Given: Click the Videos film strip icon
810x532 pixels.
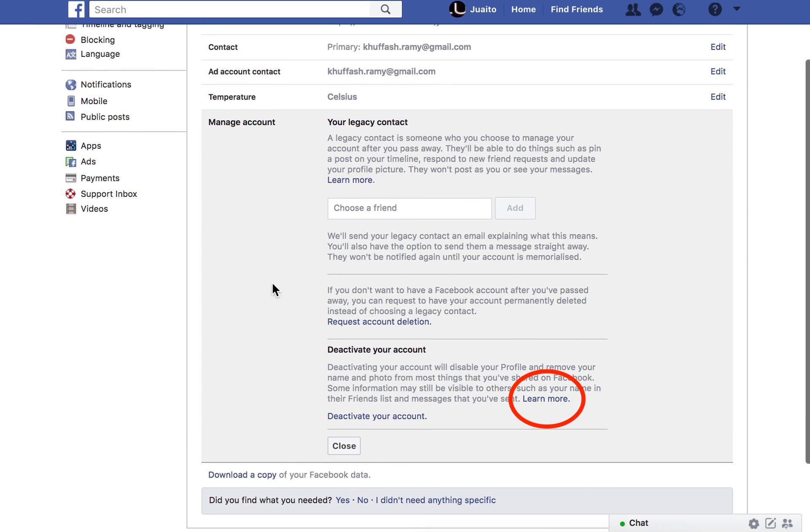Looking at the screenshot, I should pos(71,209).
